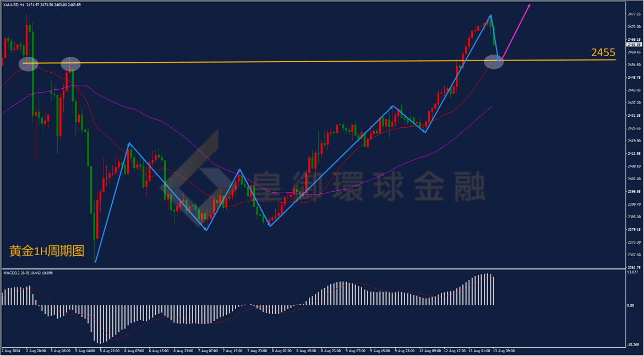644x356 pixels.
Task: Select the 13 Aug 09:00 time axis label
Action: click(x=504, y=351)
